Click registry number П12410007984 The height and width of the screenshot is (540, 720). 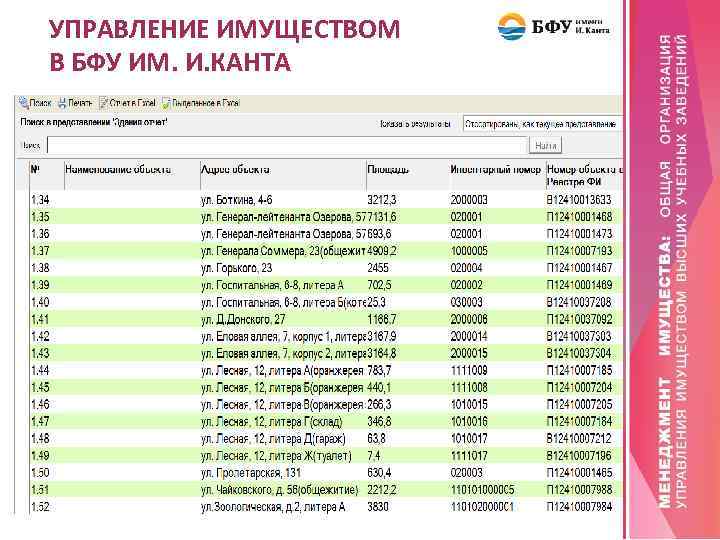coord(579,506)
